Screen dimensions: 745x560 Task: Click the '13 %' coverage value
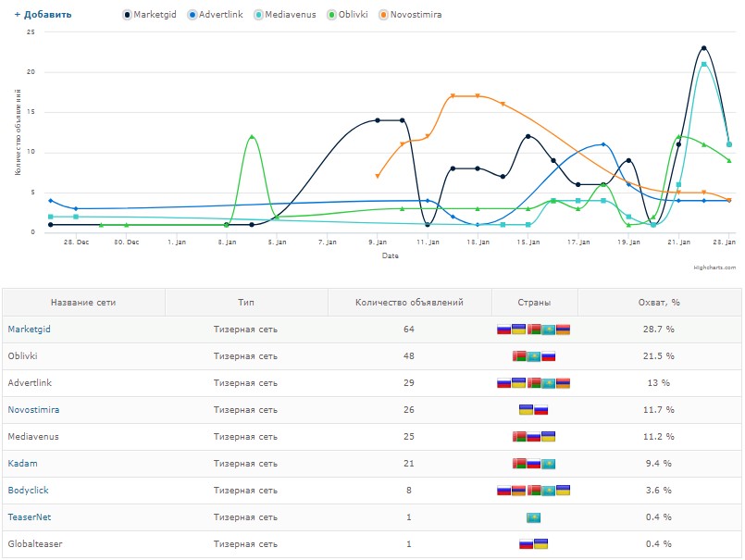pyautogui.click(x=659, y=382)
